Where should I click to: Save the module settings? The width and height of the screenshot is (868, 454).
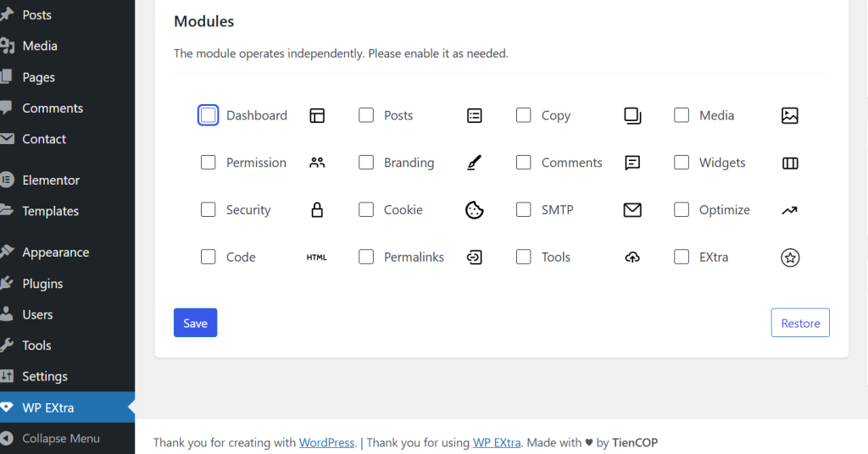[x=196, y=323]
